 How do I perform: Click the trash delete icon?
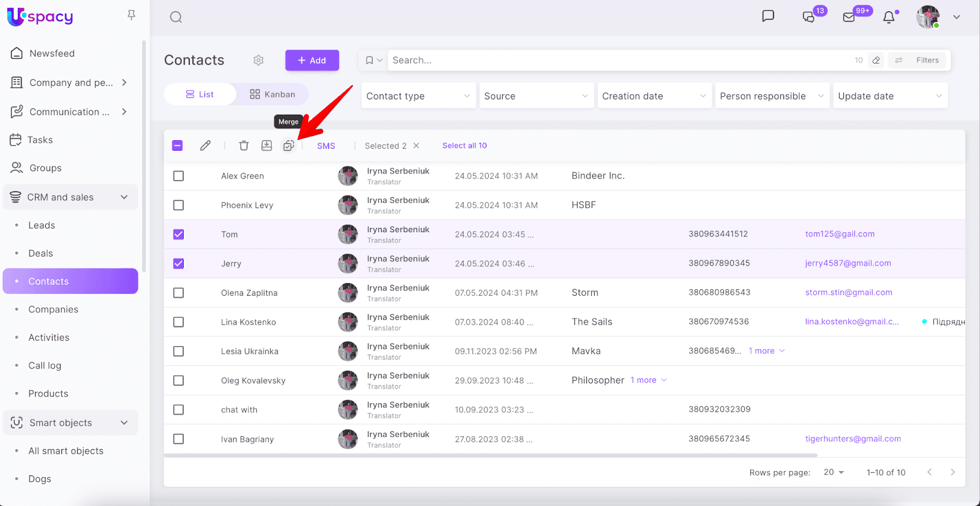[244, 146]
